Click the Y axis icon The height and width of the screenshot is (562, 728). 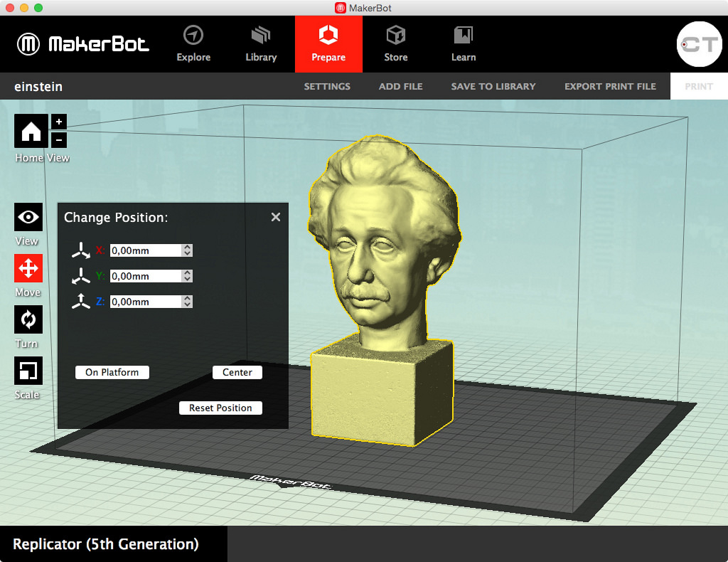tap(81, 276)
